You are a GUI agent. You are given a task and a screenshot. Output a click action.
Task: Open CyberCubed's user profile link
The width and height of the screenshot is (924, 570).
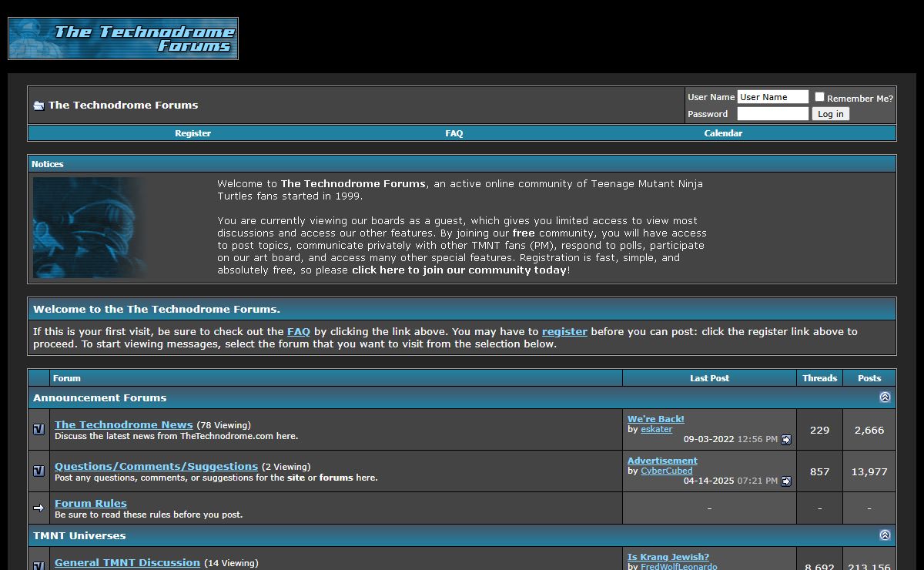(x=667, y=471)
